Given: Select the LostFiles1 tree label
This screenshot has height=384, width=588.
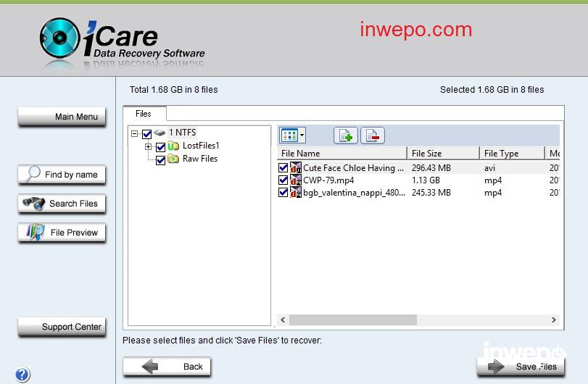Looking at the screenshot, I should pyautogui.click(x=201, y=146).
